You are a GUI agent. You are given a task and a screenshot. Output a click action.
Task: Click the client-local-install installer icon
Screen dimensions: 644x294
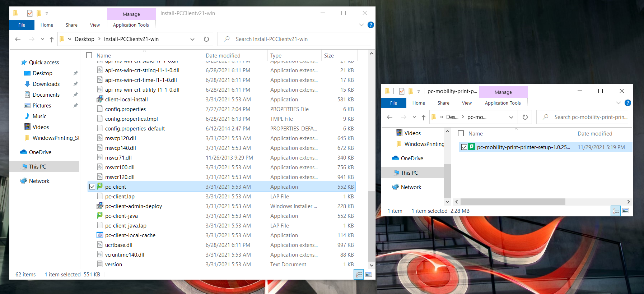[x=100, y=99]
